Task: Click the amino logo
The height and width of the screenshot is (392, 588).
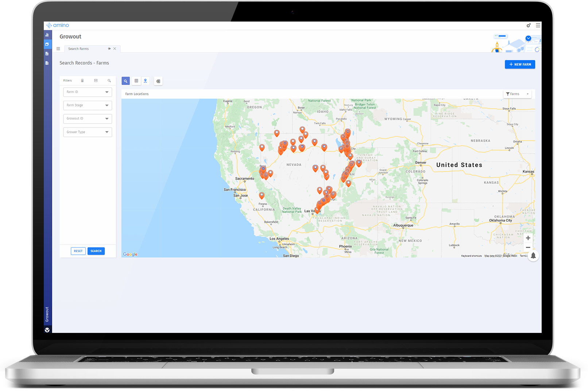Action: pos(58,25)
